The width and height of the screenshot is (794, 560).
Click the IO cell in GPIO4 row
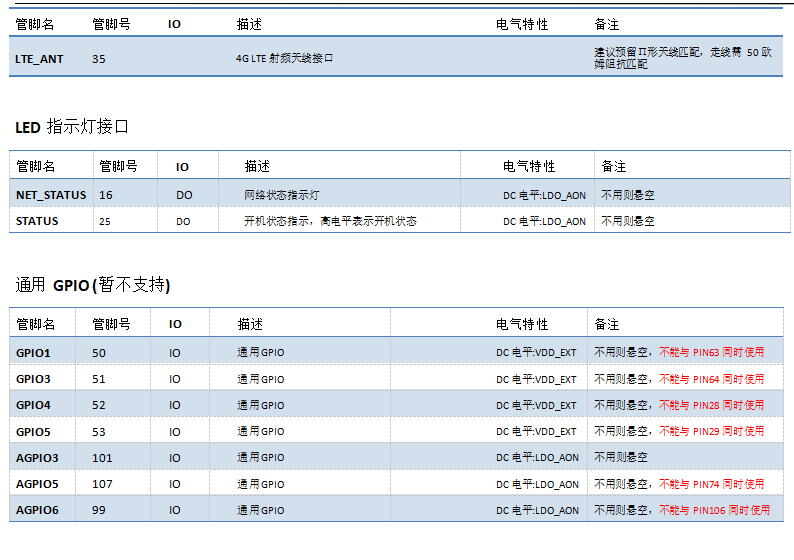(175, 406)
